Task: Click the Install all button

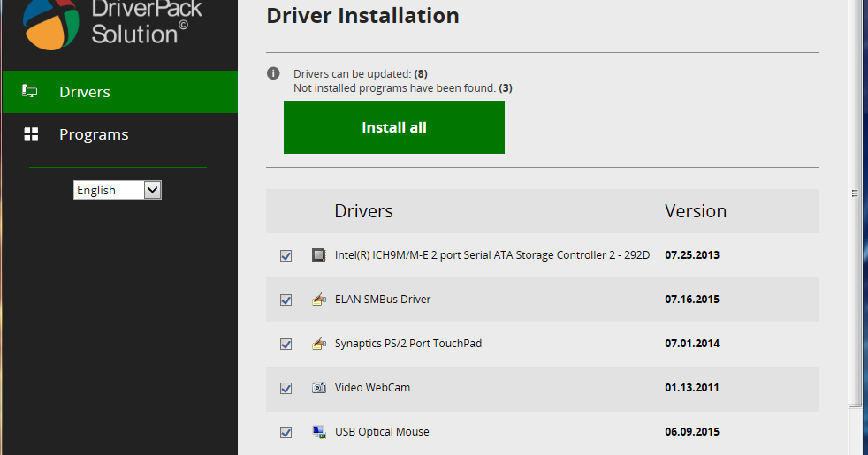Action: click(x=394, y=127)
